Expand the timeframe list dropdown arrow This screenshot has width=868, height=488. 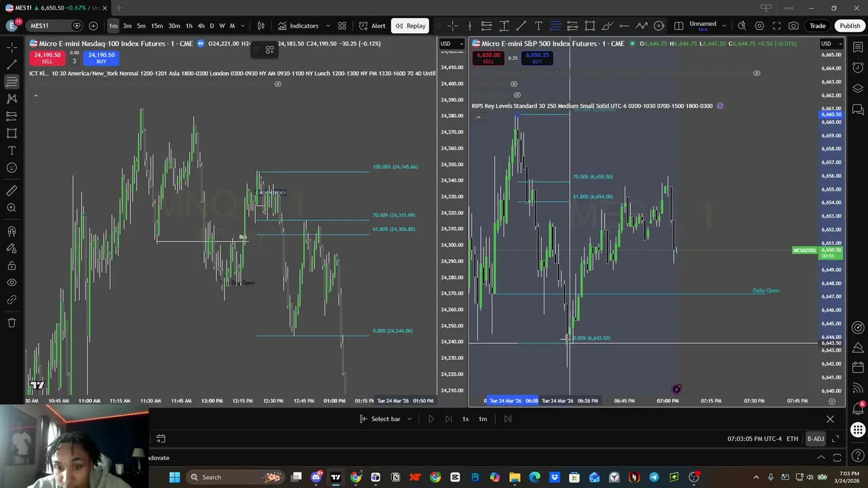(243, 26)
